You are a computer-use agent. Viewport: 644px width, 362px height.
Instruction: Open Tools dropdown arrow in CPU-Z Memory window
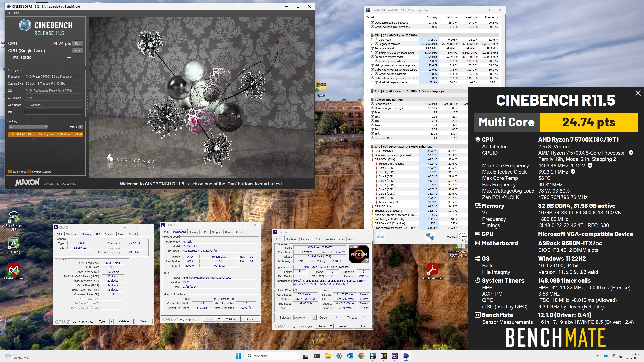click(x=111, y=321)
